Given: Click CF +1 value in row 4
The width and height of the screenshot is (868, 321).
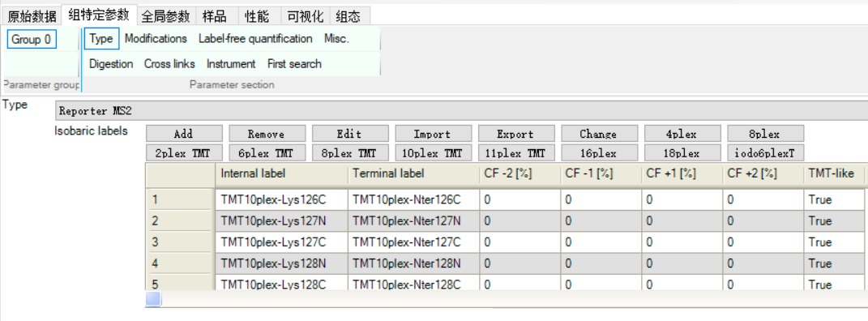Looking at the screenshot, I should (682, 264).
